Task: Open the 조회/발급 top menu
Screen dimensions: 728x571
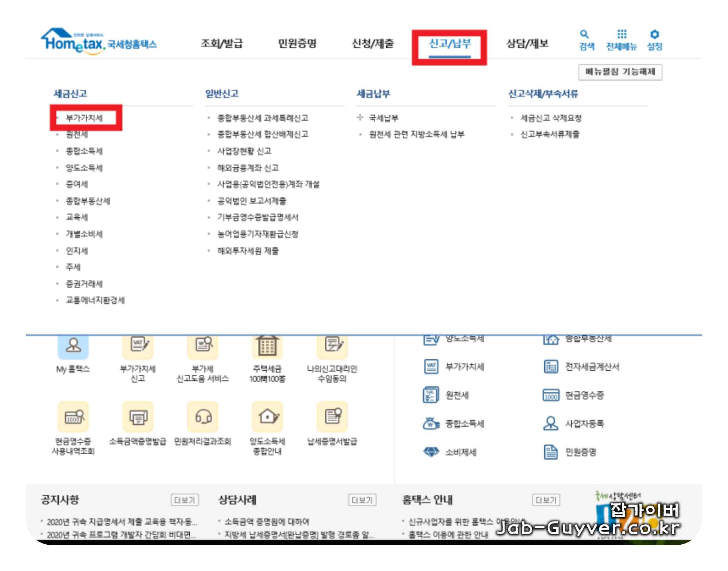Action: [x=222, y=44]
